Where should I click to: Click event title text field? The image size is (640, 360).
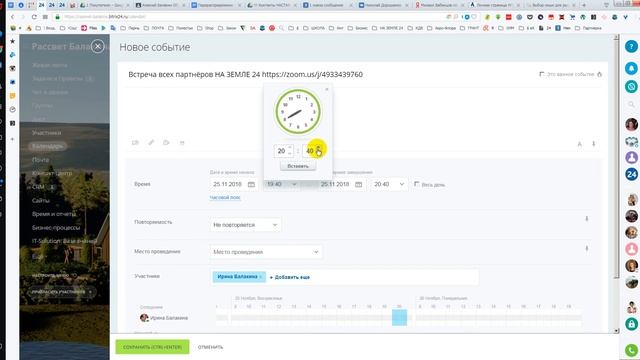click(x=245, y=74)
